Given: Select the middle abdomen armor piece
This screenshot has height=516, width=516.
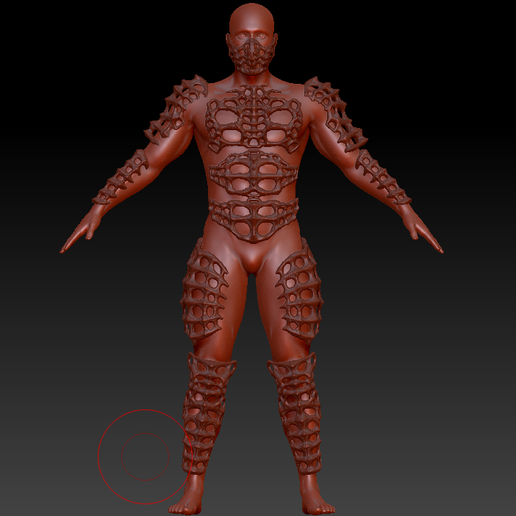Looking at the screenshot, I should click(x=253, y=173).
